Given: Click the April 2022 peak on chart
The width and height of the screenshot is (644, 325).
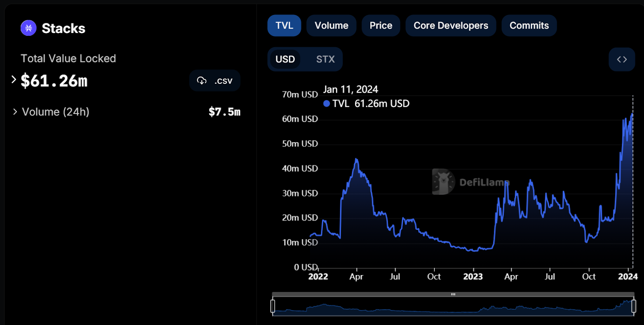Looking at the screenshot, I should (x=356, y=159).
